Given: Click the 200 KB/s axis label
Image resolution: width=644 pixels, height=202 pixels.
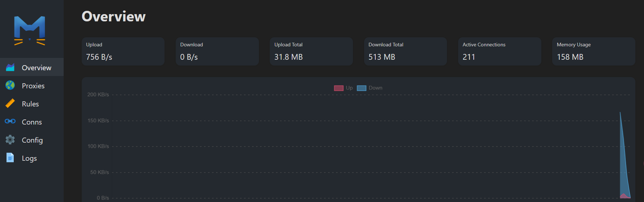Looking at the screenshot, I should coord(98,94).
